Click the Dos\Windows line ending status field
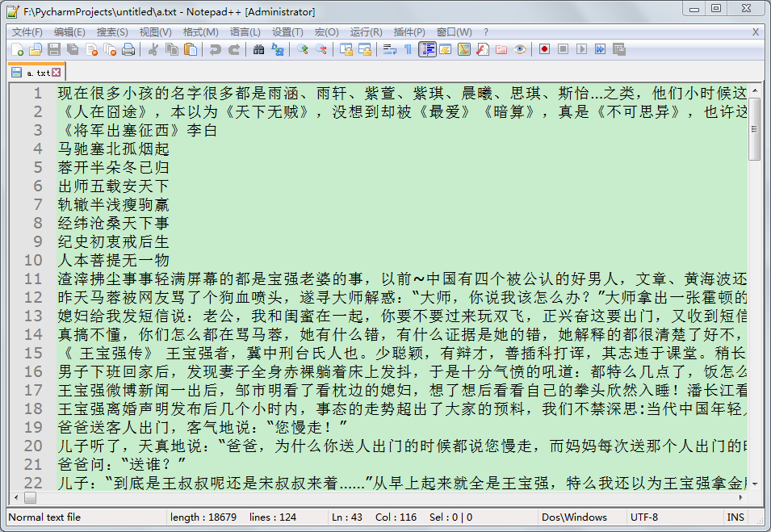The width and height of the screenshot is (771, 532). (x=583, y=517)
